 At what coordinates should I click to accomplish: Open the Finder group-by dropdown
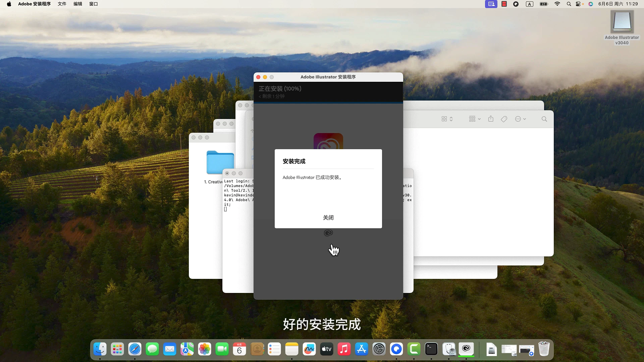475,119
